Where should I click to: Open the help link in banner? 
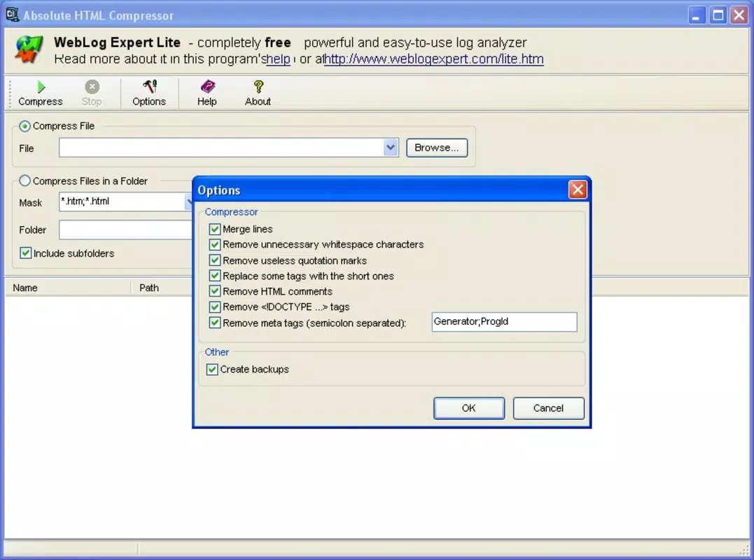click(x=278, y=59)
